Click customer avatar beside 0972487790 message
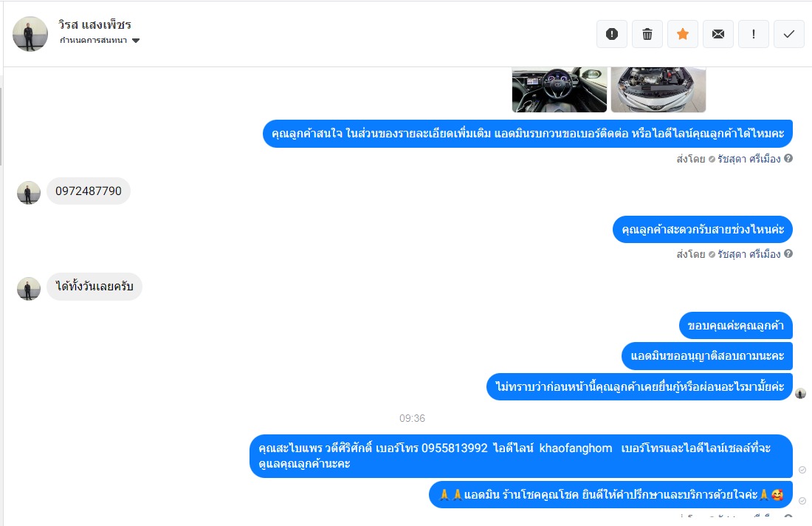The height and width of the screenshot is (526, 812). click(x=29, y=193)
